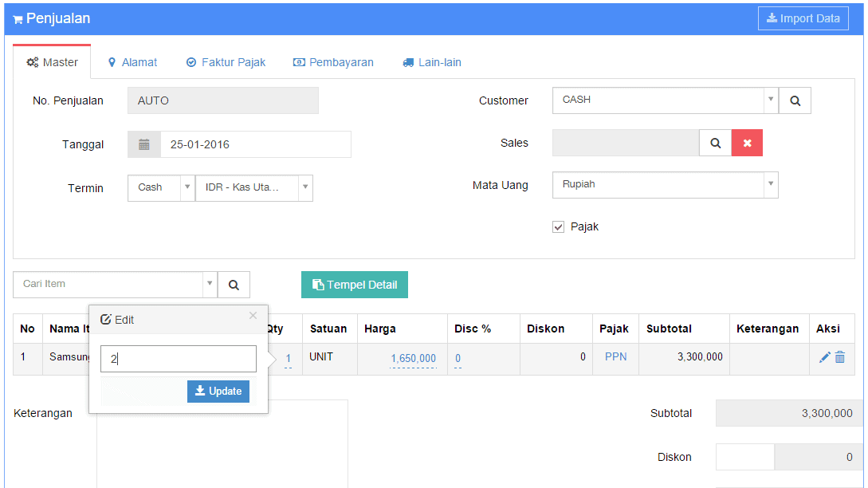Switch to the Pembayaran tab
This screenshot has width=868, height=488.
point(333,62)
